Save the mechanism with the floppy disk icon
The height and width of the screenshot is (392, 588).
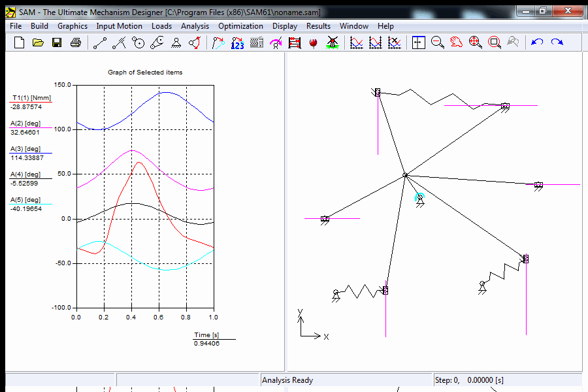(57, 42)
